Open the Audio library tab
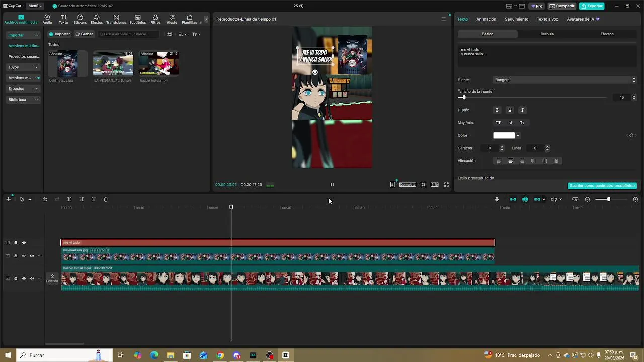644x362 pixels. [x=47, y=19]
